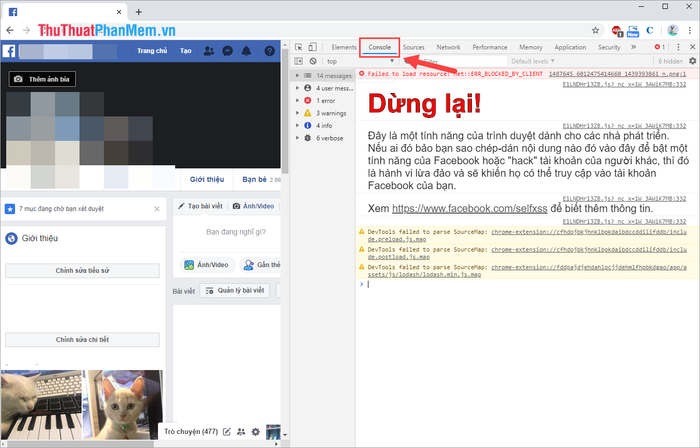Toggle the console sidebar icon
This screenshot has width=700, height=448.
[x=299, y=61]
